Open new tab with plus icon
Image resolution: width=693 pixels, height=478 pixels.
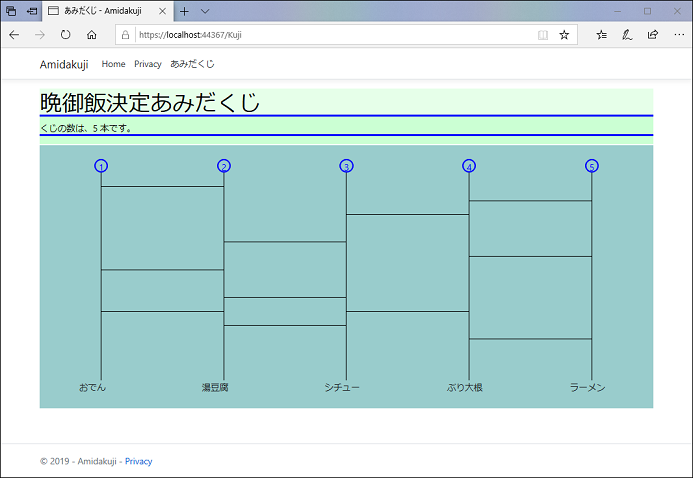coord(184,11)
